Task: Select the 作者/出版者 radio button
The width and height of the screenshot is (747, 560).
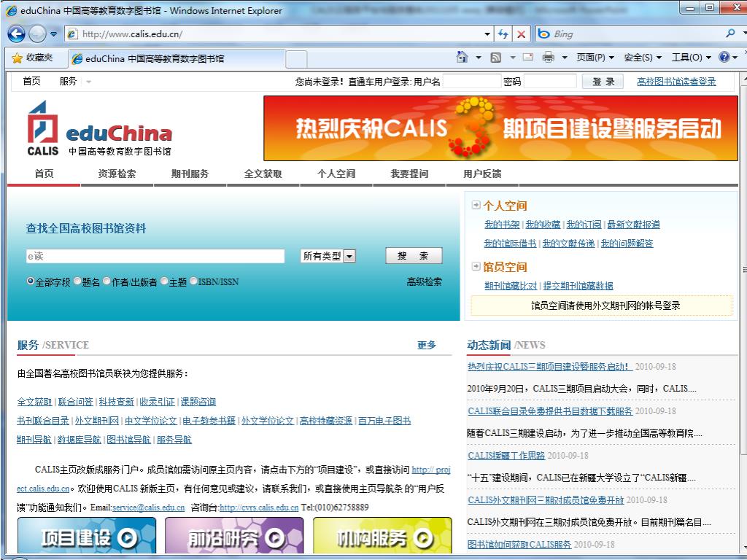Action: click(107, 281)
